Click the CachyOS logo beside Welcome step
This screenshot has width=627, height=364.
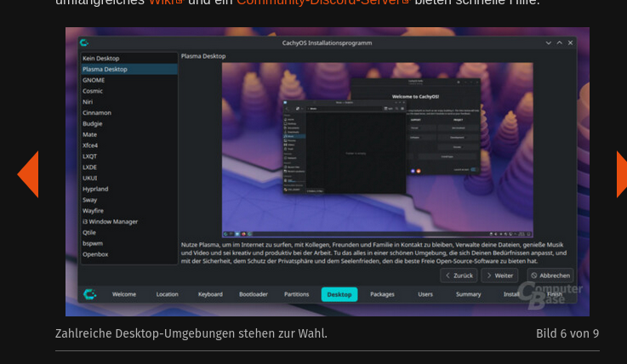(90, 294)
